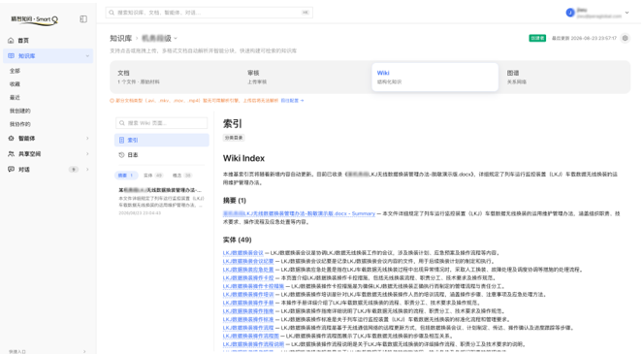Collapse the 知识库 sidebar section chevron

[x=87, y=56]
